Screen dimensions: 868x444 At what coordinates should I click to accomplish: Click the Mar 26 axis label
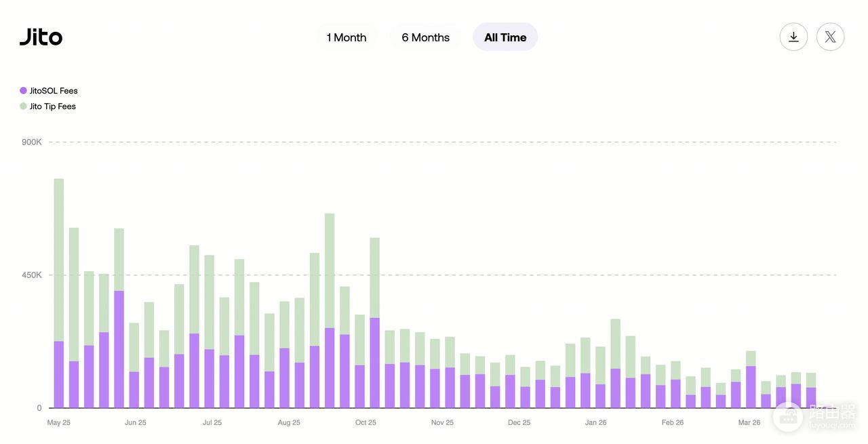(x=749, y=422)
